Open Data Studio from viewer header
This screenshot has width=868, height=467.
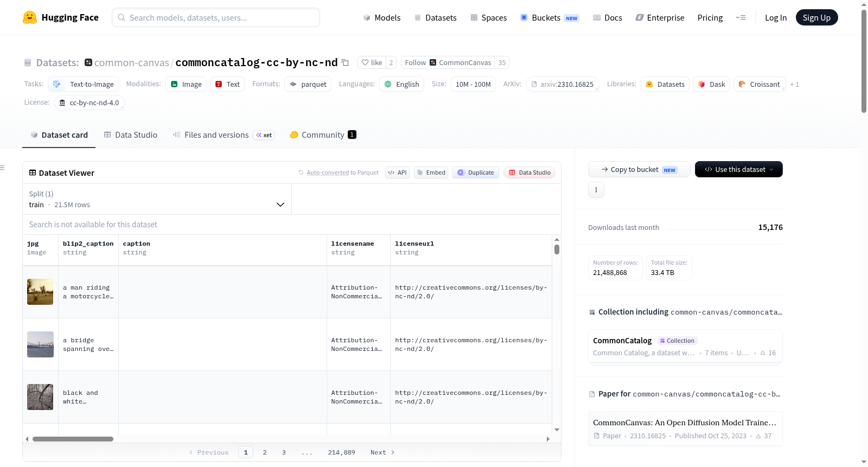pos(529,172)
